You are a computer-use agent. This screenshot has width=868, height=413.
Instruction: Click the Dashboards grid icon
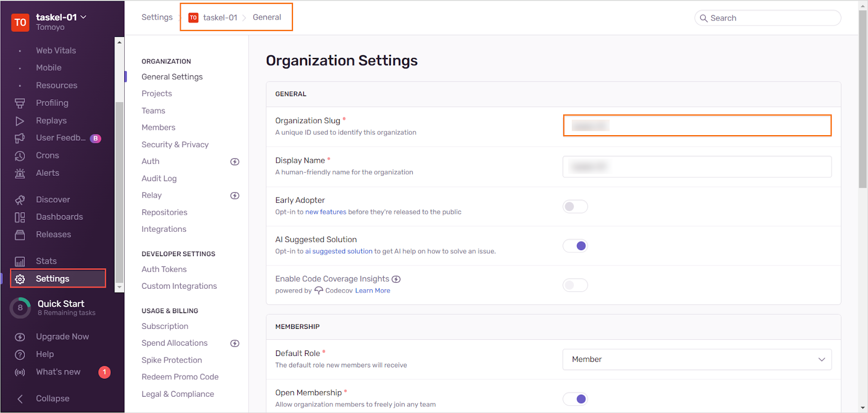tap(20, 217)
